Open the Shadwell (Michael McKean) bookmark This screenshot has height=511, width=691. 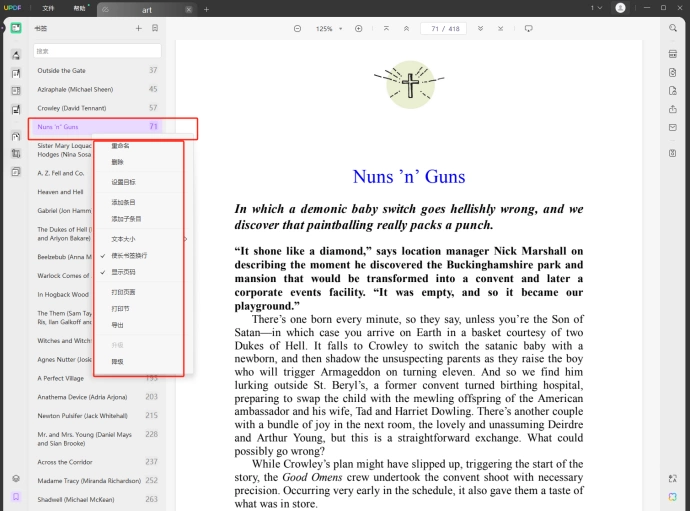point(97,500)
